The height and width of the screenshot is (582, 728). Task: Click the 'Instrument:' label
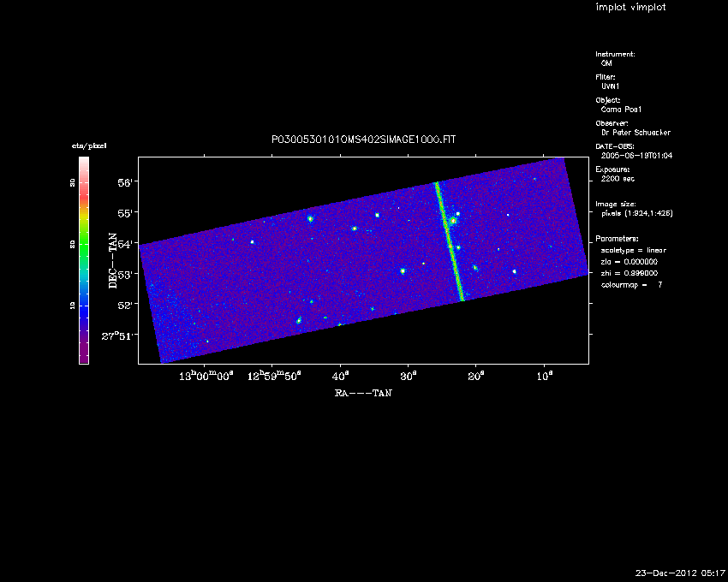(x=615, y=54)
